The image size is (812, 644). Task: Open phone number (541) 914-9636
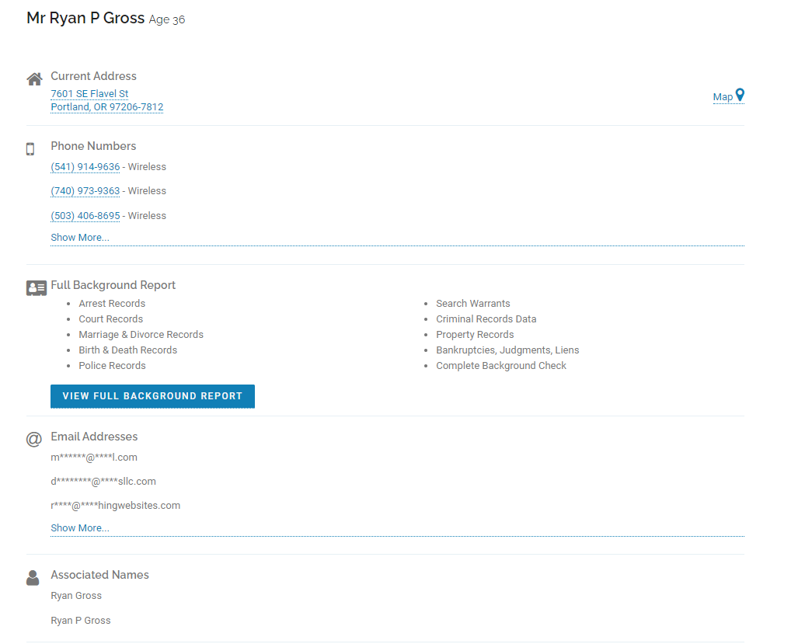[85, 167]
